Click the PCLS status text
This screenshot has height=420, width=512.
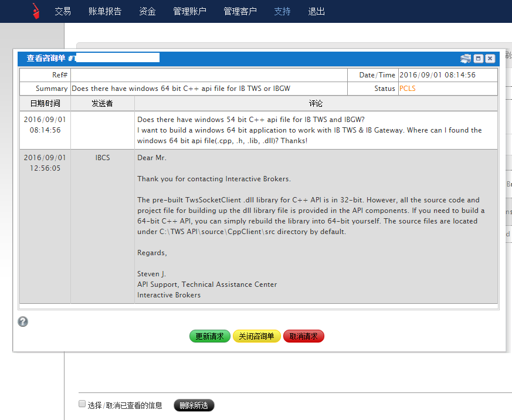click(407, 89)
